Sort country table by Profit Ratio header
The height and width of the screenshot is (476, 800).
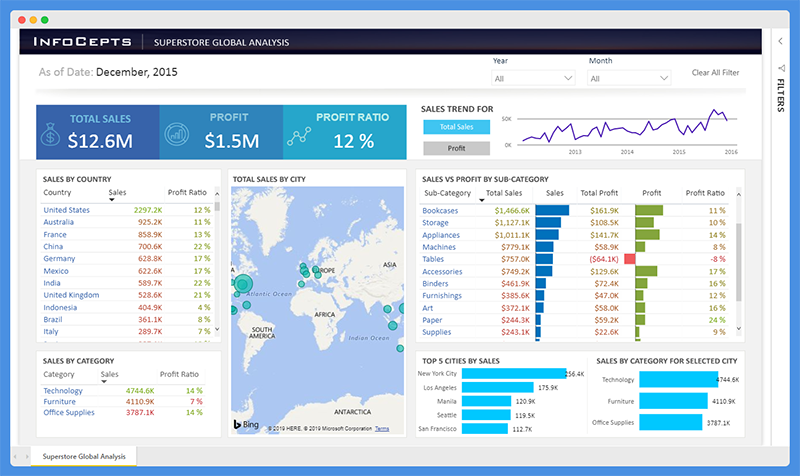click(187, 192)
